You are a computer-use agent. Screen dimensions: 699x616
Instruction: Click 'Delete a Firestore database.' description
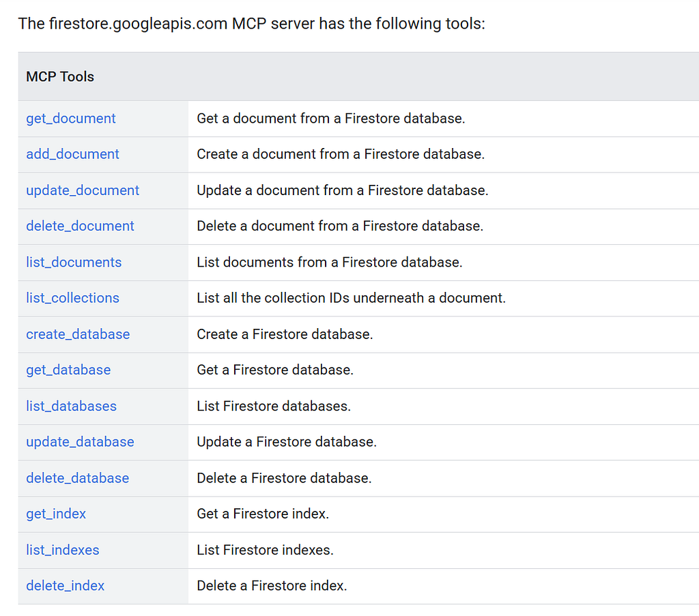[284, 478]
